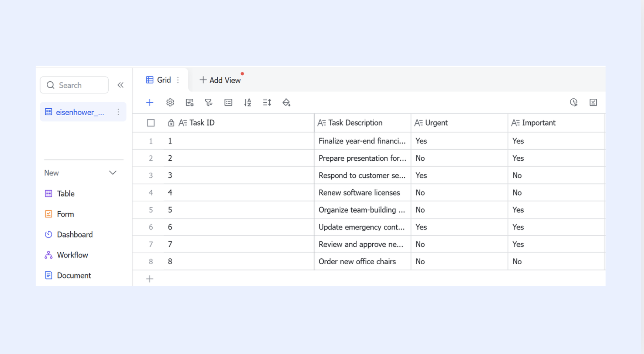This screenshot has width=644, height=354.
Task: Select the Grid view tab
Action: (159, 80)
